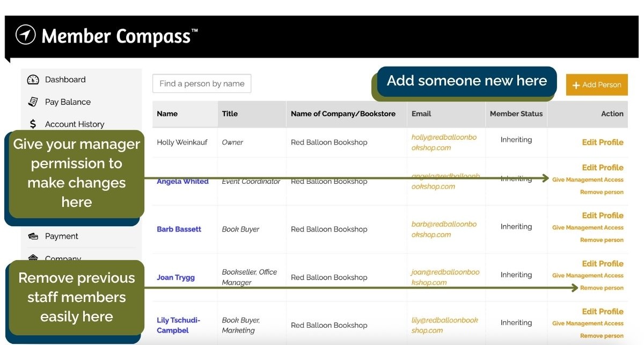Viewport: 644px width, 345px height.
Task: Click the Payment card icon in sidebar
Action: [x=33, y=236]
